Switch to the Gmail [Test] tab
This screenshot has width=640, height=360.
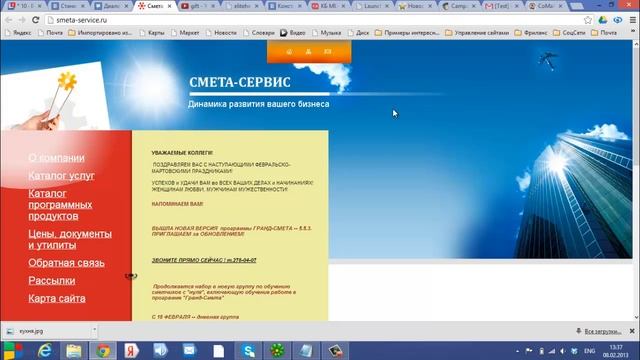coord(502,6)
